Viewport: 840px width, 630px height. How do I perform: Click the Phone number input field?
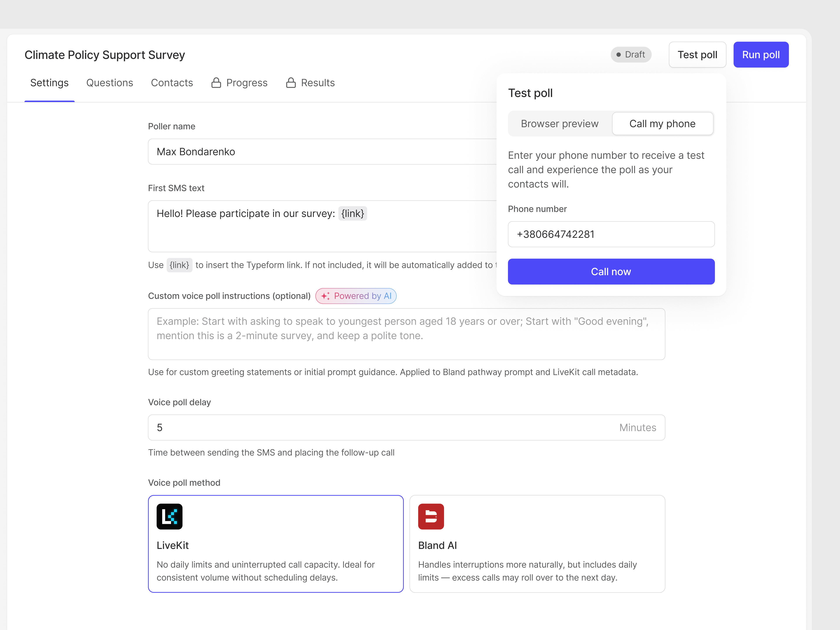(611, 234)
